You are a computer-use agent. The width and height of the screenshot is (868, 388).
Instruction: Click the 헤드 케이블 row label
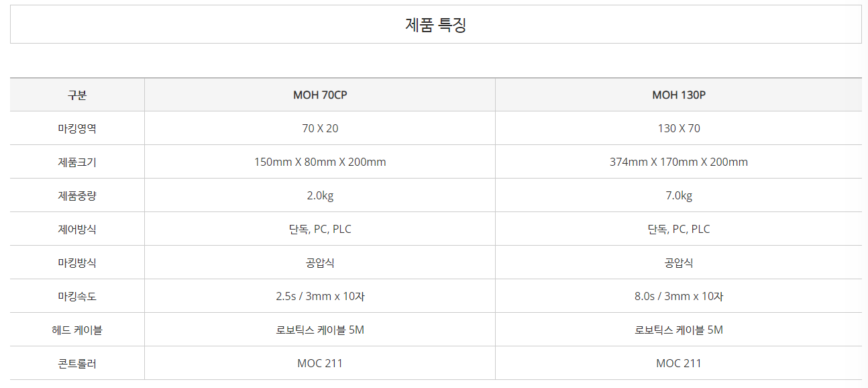77,330
